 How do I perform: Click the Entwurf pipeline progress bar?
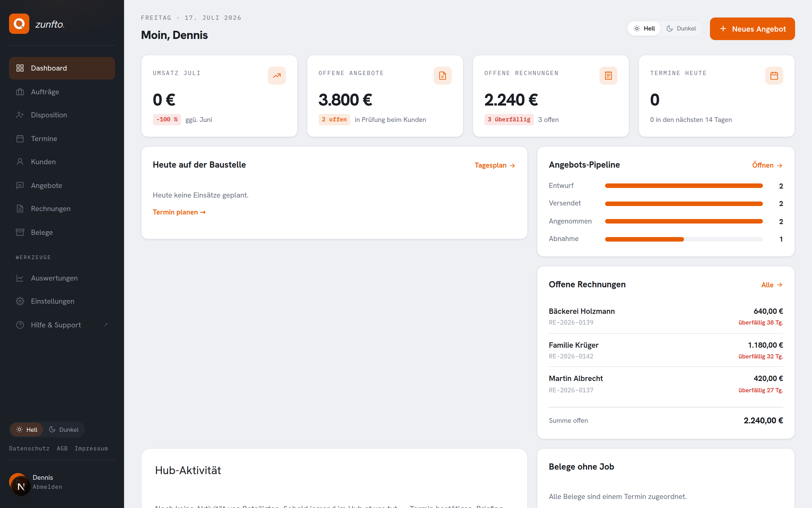tap(684, 186)
